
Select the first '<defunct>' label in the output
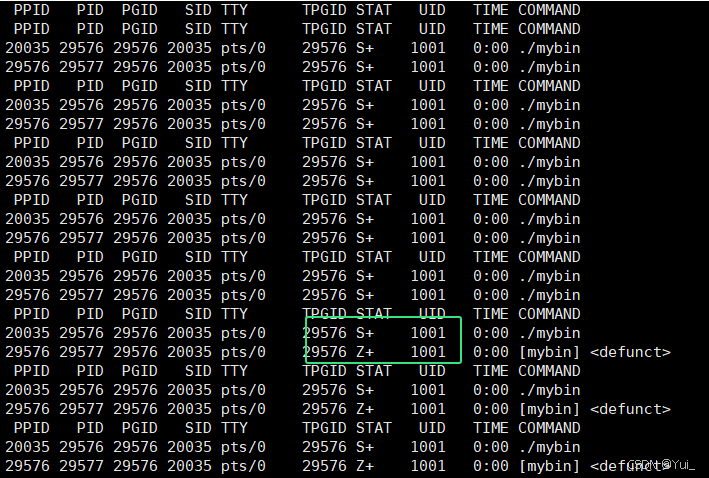coord(630,352)
